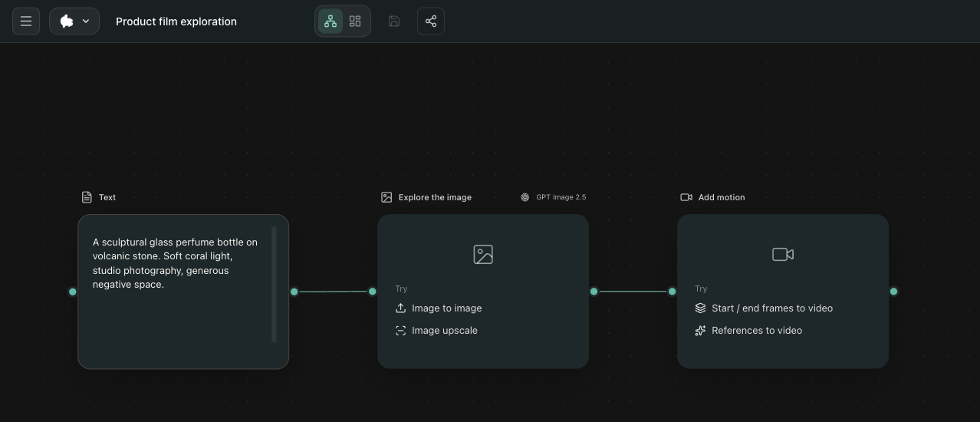Click the Text node output port
Screen dimensions: 980x422
(294, 292)
